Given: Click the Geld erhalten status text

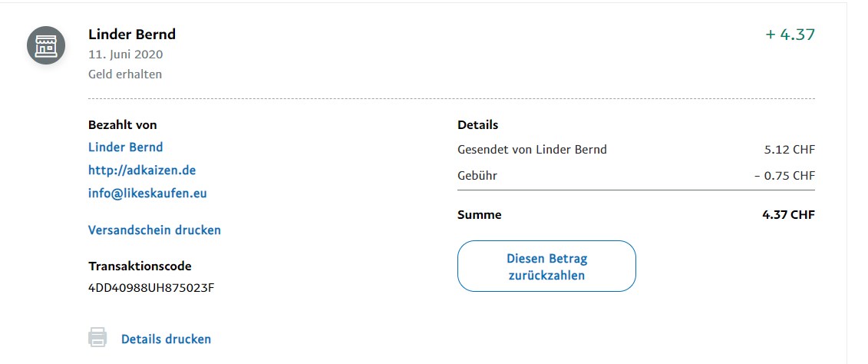Looking at the screenshot, I should pos(125,74).
